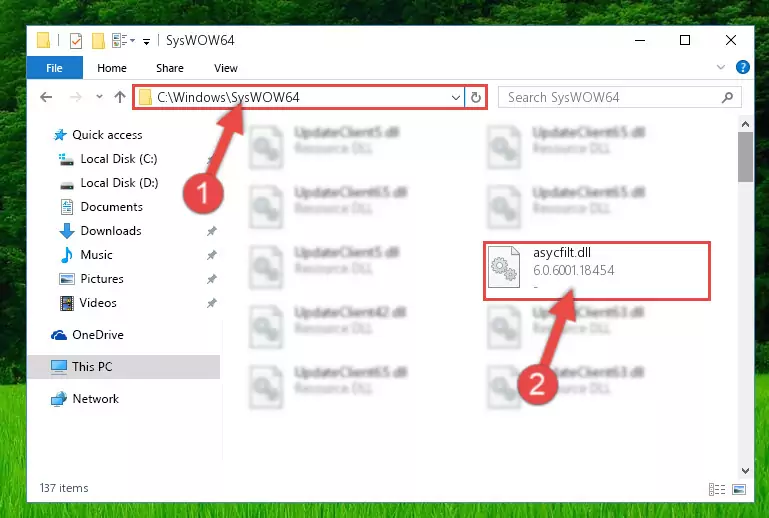Select the asycfilt.dll file
Image resolution: width=769 pixels, height=518 pixels.
(596, 270)
